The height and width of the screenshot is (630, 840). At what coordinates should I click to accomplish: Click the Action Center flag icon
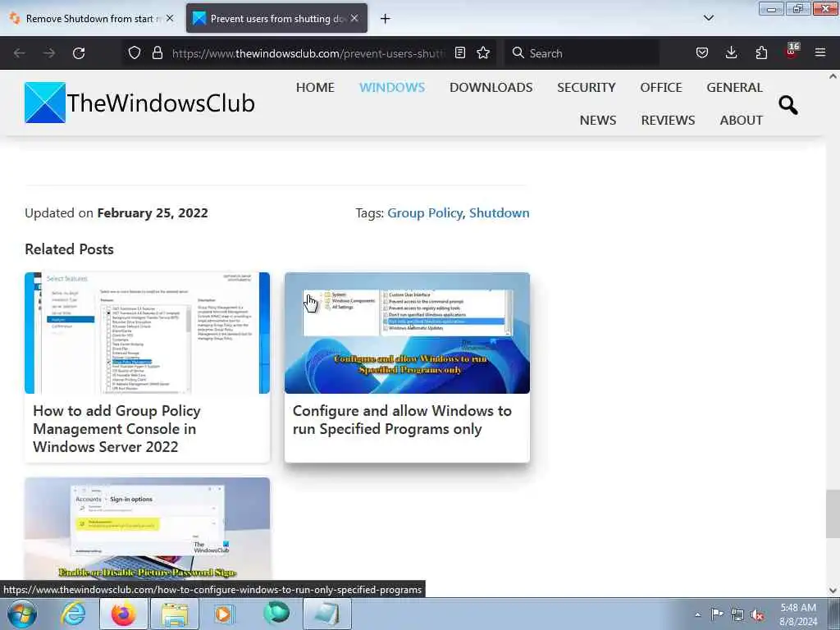pos(717,614)
